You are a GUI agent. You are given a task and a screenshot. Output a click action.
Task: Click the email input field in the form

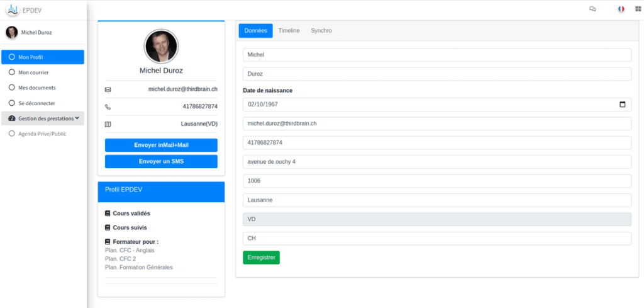(x=437, y=123)
